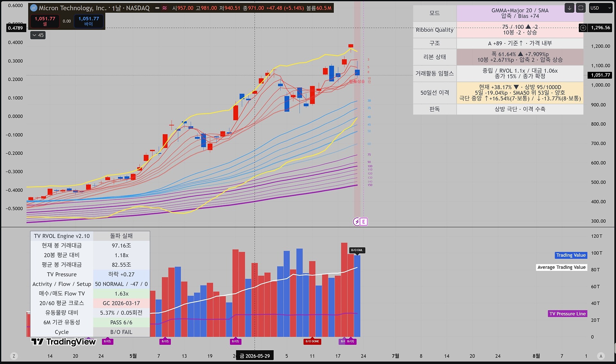The height and width of the screenshot is (364, 616).
Task: Click the fullscreen frame icon
Action: coord(581,8)
